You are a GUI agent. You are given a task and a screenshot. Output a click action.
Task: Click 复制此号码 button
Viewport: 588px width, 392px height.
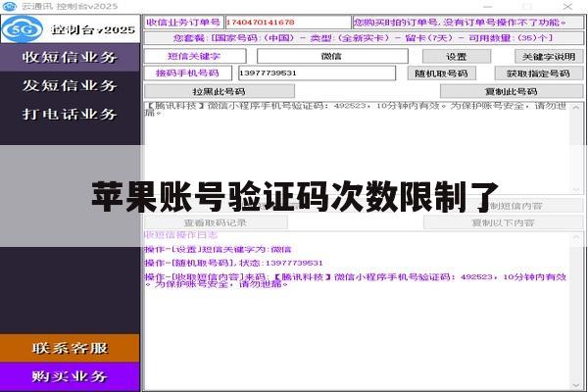tap(512, 91)
